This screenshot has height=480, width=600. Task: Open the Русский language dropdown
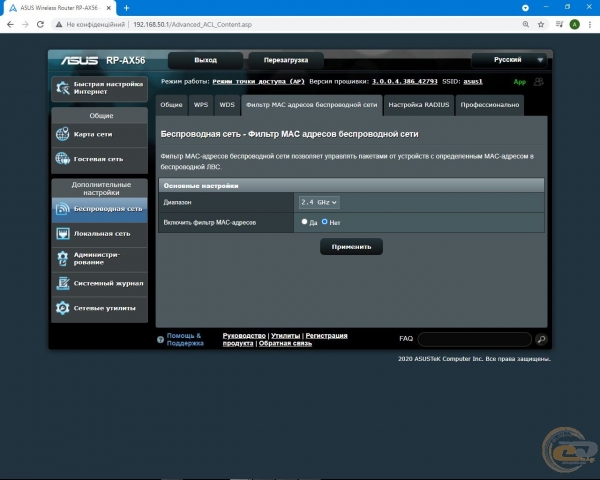pyautogui.click(x=509, y=60)
